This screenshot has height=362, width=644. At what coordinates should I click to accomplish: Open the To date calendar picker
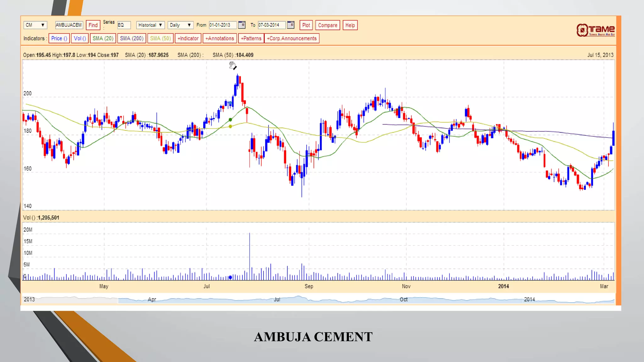tap(291, 25)
